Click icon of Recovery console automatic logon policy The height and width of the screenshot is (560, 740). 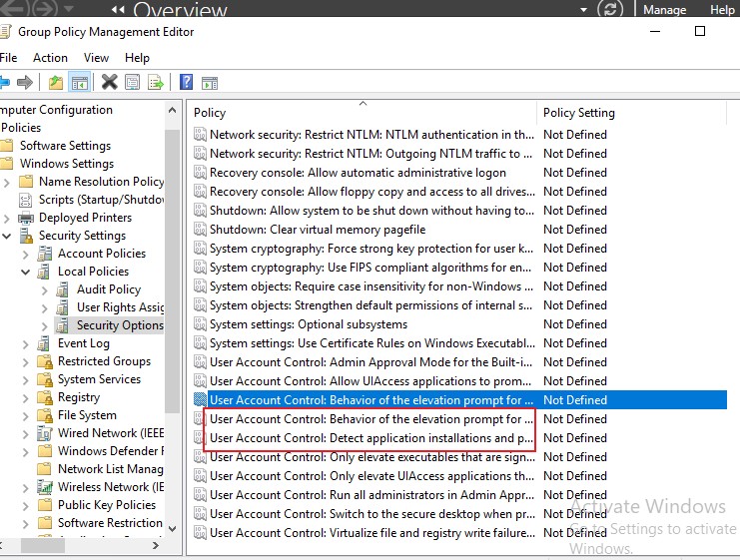(200, 173)
